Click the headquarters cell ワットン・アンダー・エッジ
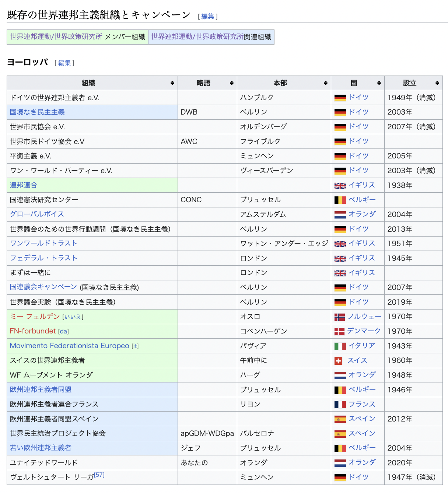The width and height of the screenshot is (448, 493). pyautogui.click(x=284, y=244)
